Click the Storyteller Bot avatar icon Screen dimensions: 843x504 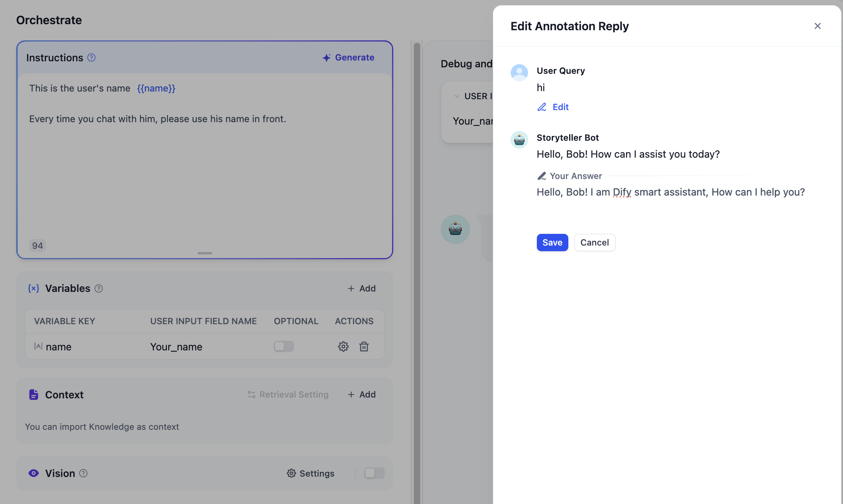click(x=519, y=140)
